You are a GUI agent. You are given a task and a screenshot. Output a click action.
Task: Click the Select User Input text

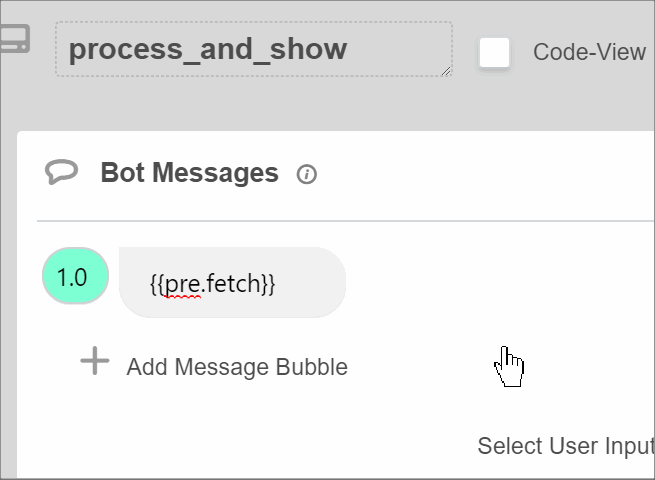pyautogui.click(x=566, y=446)
